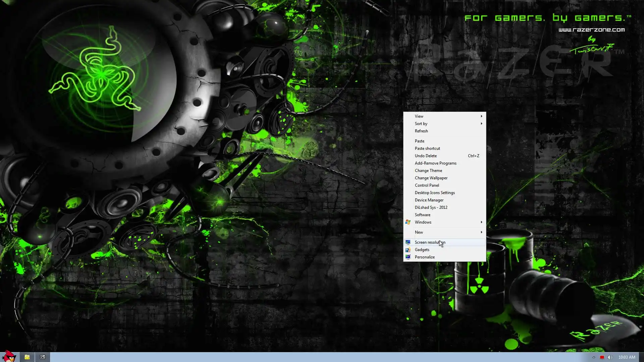Open 7-Zip from the taskbar
Image resolution: width=644 pixels, height=362 pixels.
(x=43, y=357)
